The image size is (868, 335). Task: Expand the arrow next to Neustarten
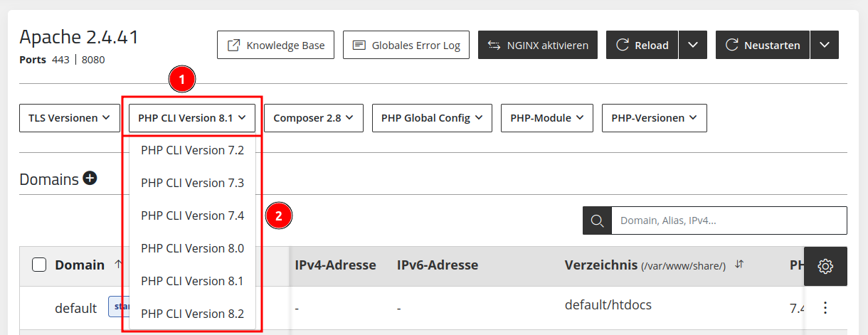click(825, 45)
